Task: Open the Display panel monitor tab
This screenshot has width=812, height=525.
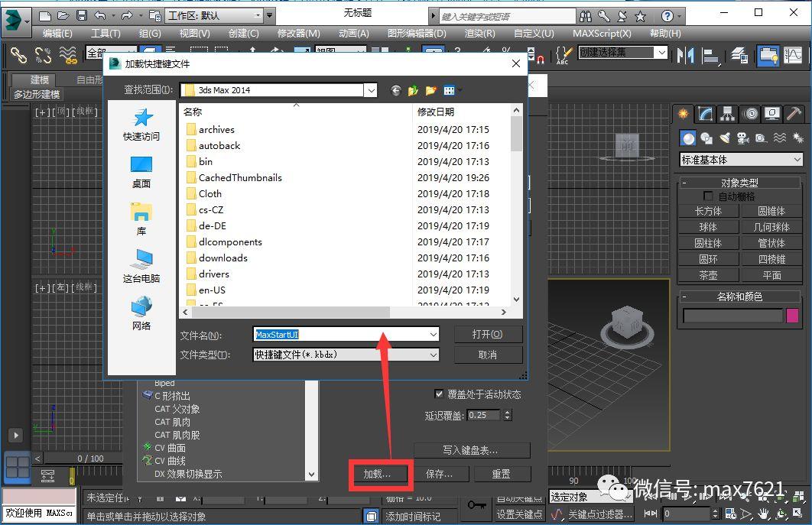Action: (772, 114)
